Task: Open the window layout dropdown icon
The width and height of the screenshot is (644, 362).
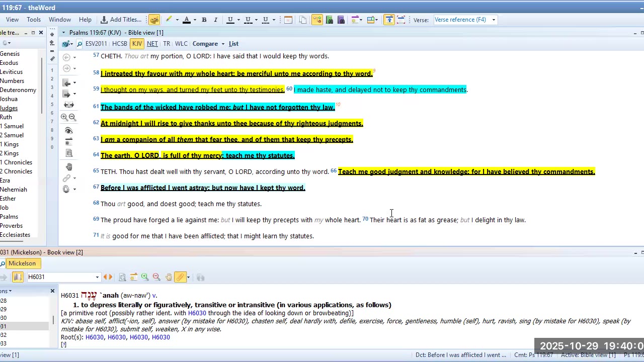Action: pos(373,20)
